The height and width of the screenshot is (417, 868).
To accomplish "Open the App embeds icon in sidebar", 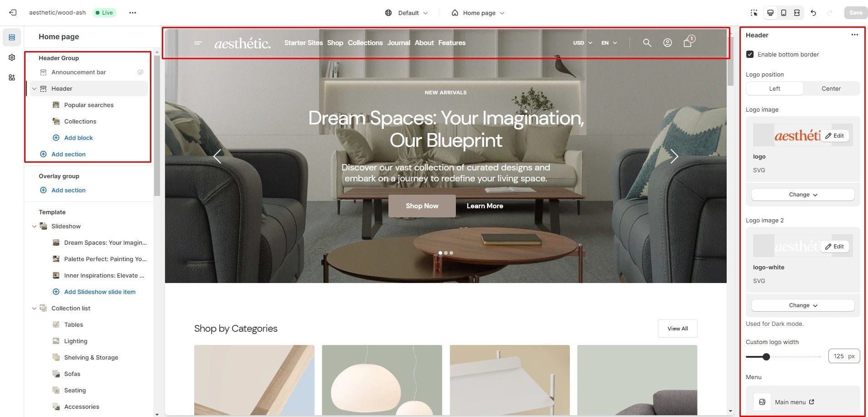I will 12,77.
